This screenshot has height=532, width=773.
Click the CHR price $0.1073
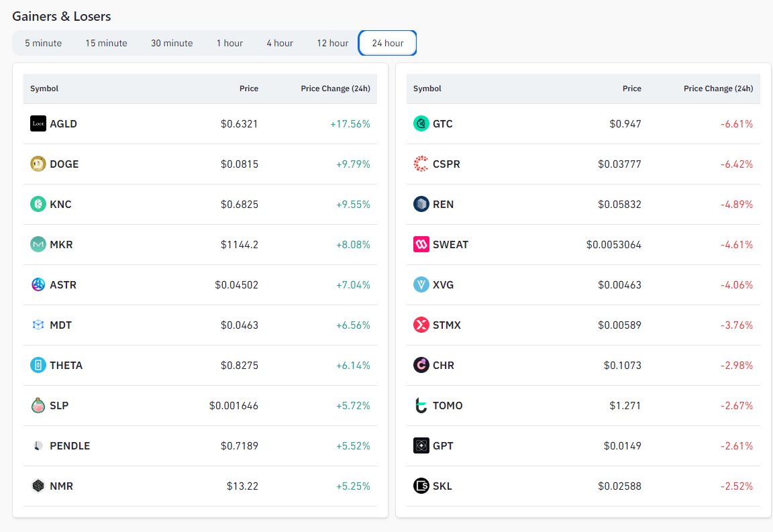[622, 366]
